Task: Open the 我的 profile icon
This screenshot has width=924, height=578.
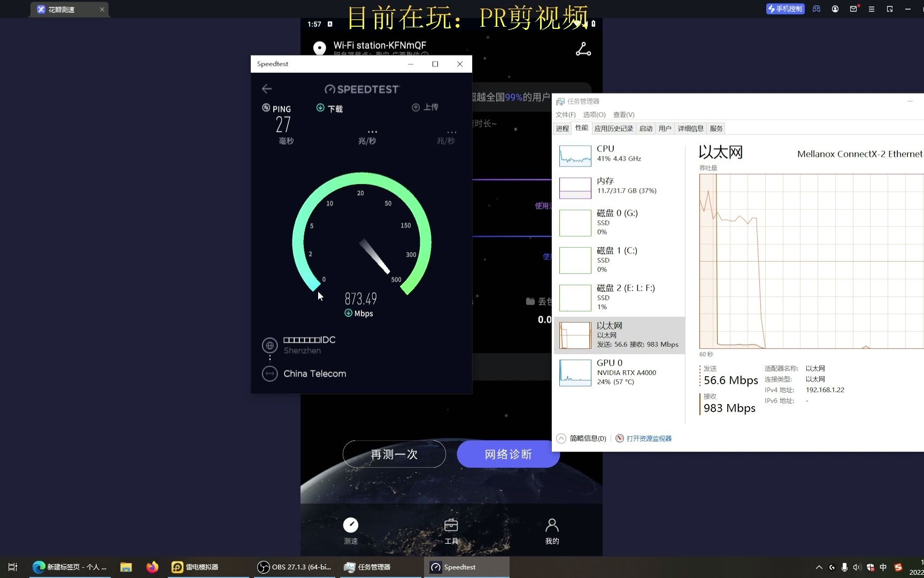Action: tap(552, 524)
